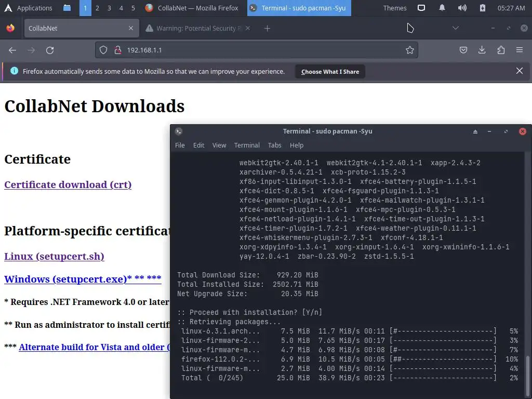
Task: Click the volume speaker icon in panel
Action: (462, 8)
